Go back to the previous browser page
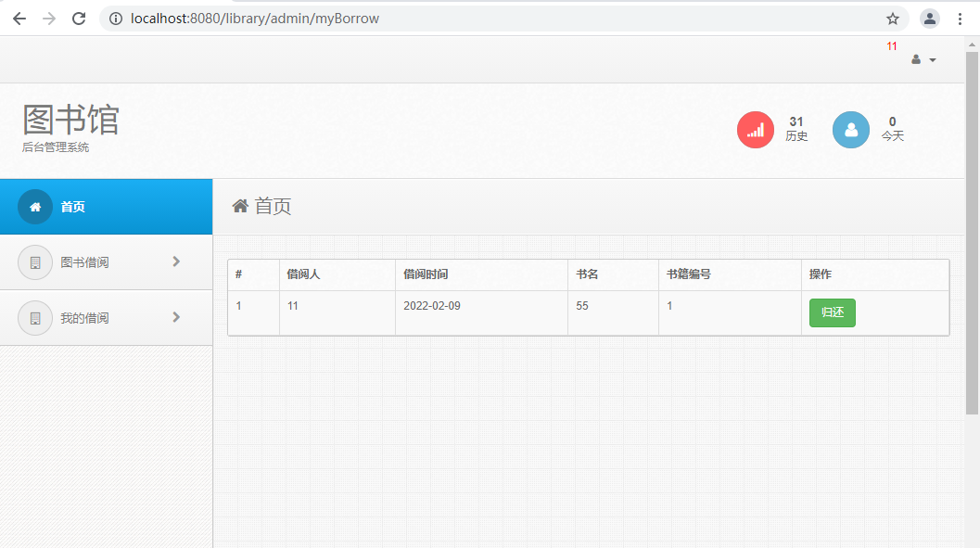This screenshot has width=980, height=548. pyautogui.click(x=19, y=19)
